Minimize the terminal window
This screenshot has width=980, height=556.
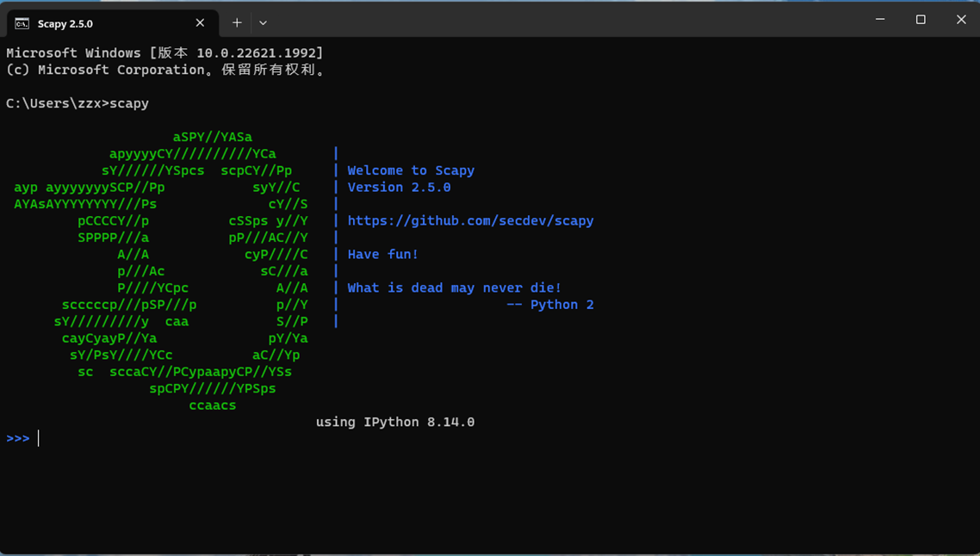tap(880, 20)
